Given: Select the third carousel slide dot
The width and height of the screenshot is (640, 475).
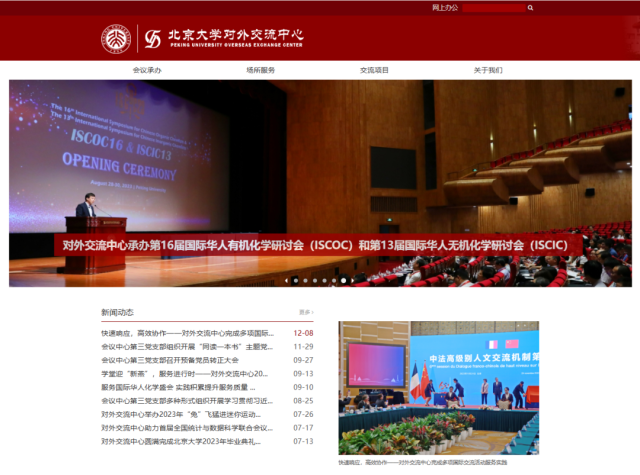Looking at the screenshot, I should (315, 280).
